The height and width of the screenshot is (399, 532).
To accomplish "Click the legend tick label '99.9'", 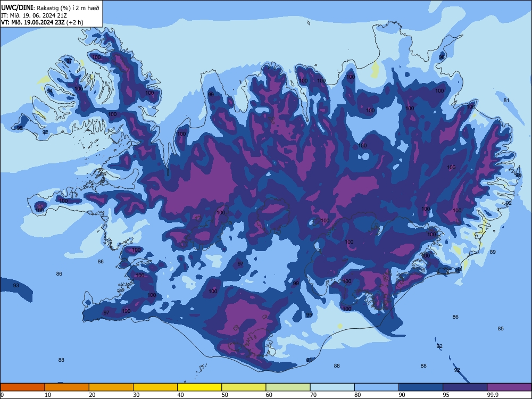I will (493, 395).
